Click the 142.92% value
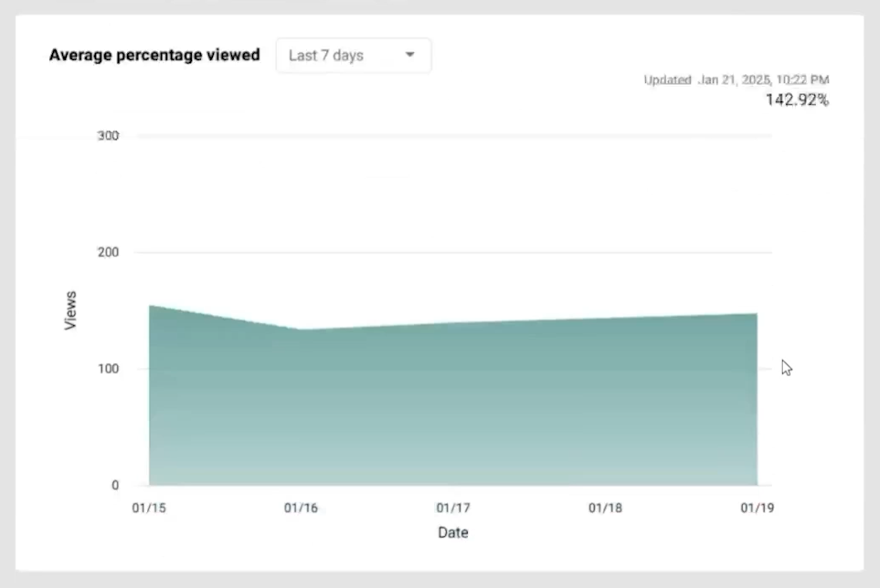 [x=797, y=100]
